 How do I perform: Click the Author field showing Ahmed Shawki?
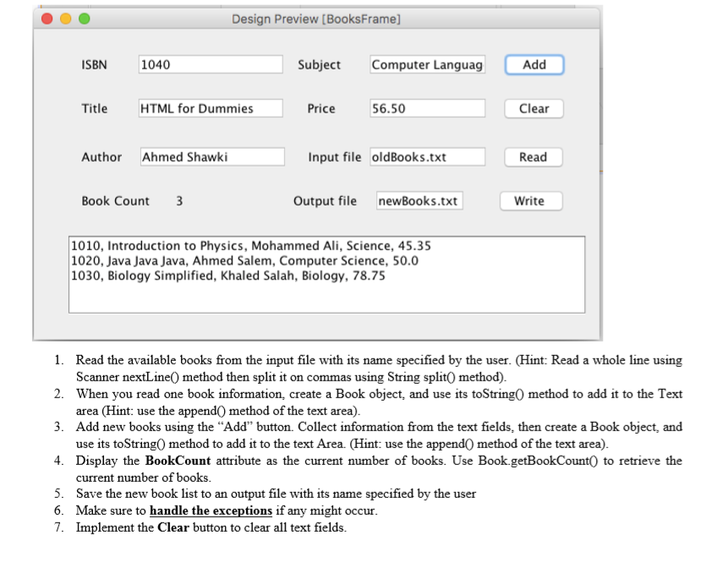click(x=209, y=156)
